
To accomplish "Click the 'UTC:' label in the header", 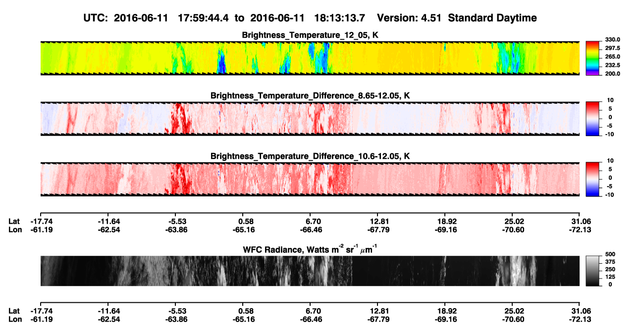I will [97, 18].
